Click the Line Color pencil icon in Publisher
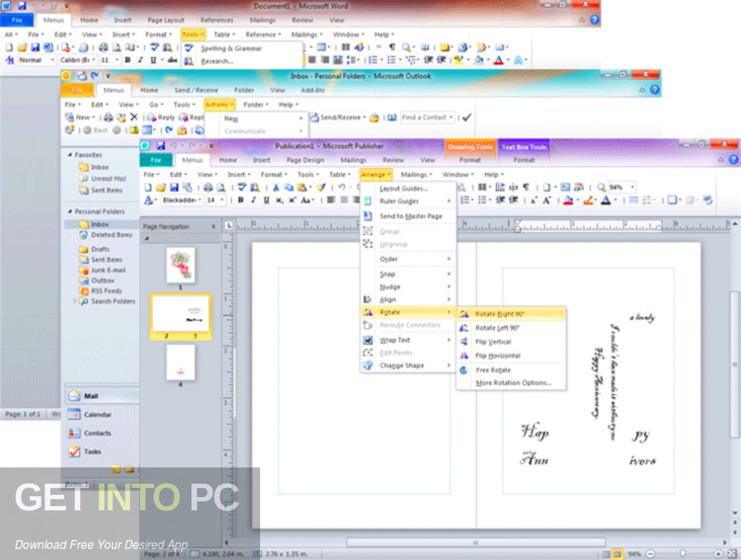Image resolution: width=741 pixels, height=560 pixels. (x=588, y=201)
